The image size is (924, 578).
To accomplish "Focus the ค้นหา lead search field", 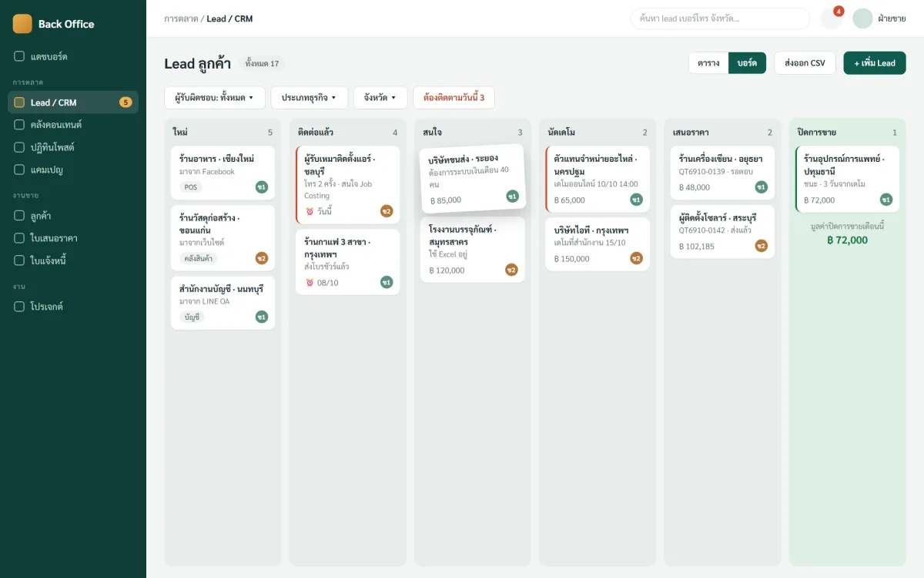I will 720,18.
